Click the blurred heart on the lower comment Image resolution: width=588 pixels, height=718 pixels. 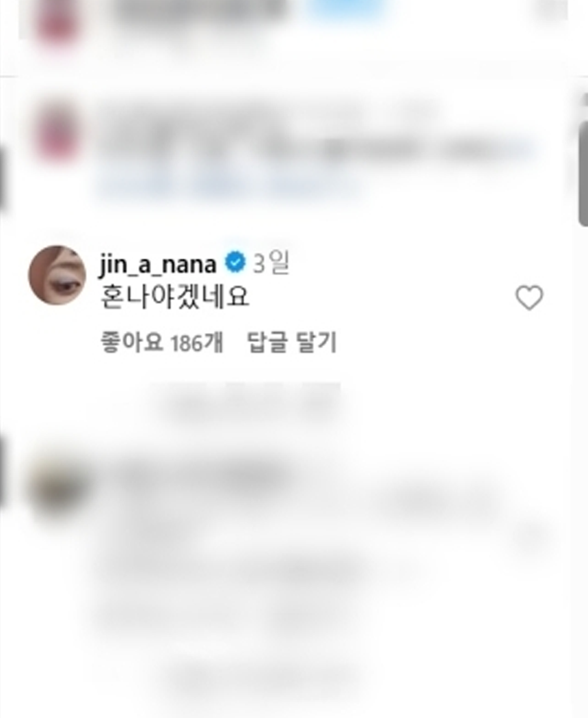pos(530,534)
